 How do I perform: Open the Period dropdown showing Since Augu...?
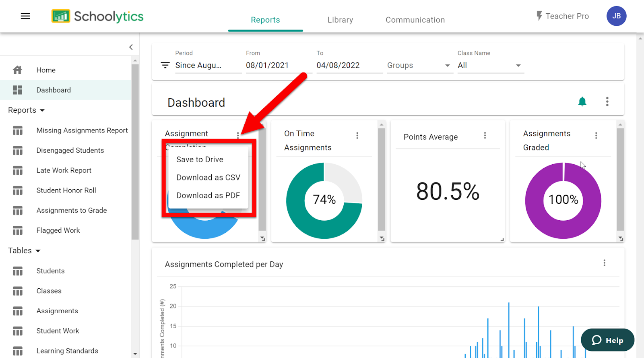tap(208, 65)
